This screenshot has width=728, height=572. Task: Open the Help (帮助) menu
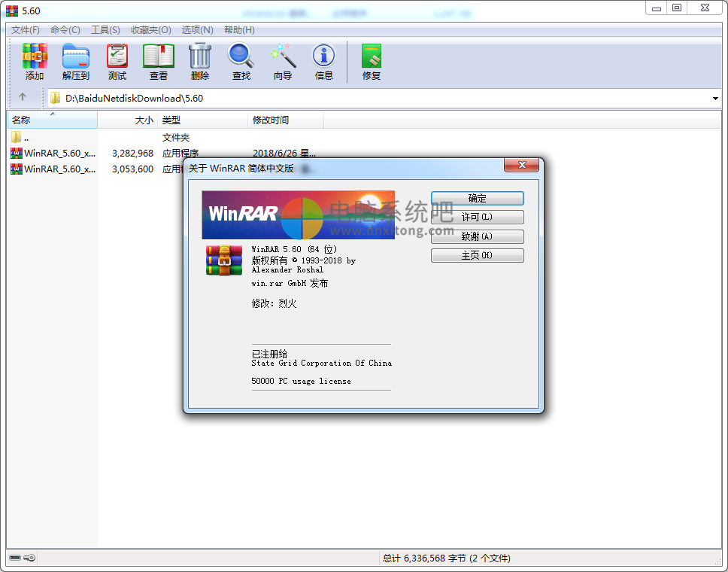pyautogui.click(x=239, y=30)
